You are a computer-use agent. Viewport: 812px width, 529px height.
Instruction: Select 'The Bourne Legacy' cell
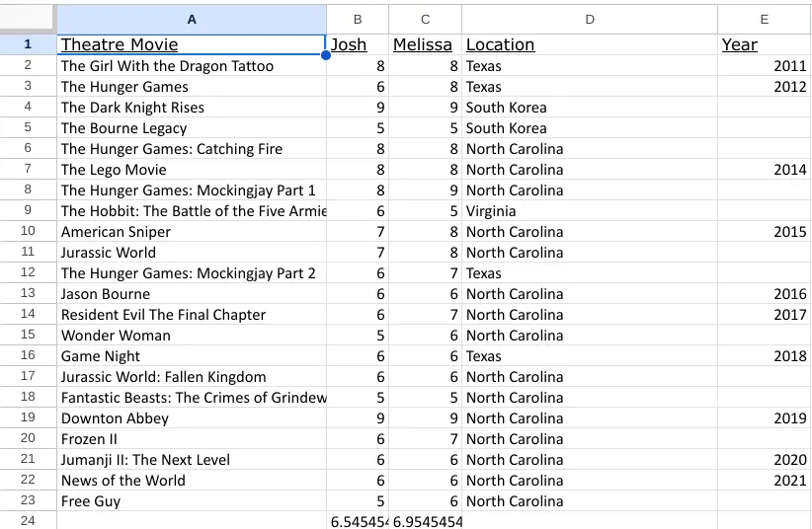192,128
